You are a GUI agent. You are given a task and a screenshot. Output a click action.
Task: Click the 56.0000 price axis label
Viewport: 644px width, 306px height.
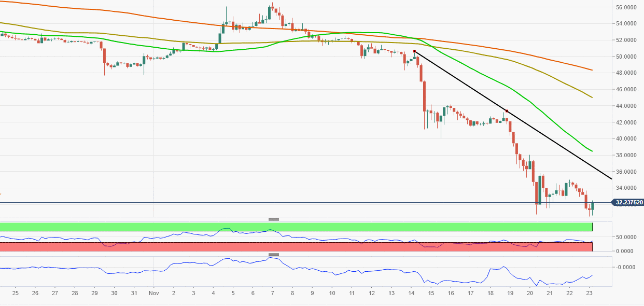click(x=626, y=7)
